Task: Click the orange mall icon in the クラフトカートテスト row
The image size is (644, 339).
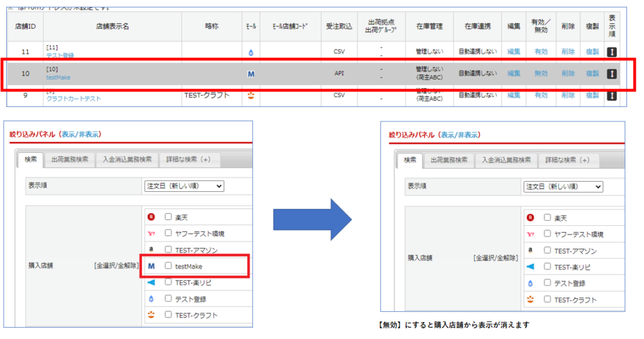Action: pos(251,95)
